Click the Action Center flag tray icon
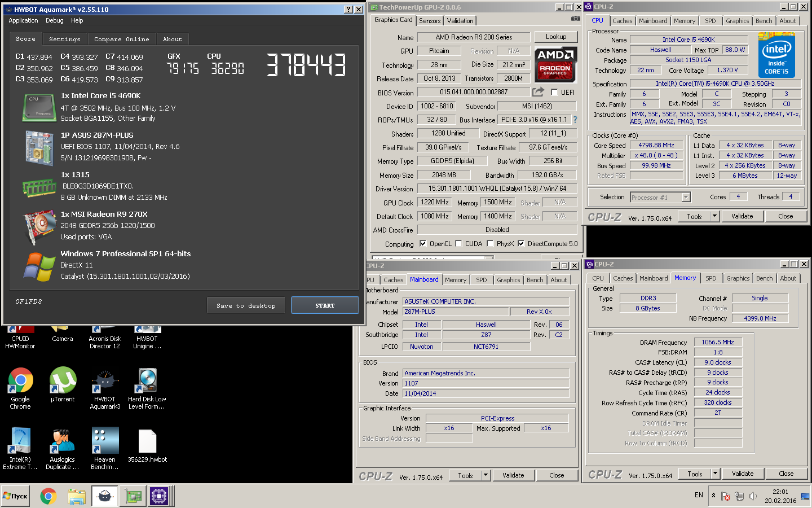 coord(726,496)
